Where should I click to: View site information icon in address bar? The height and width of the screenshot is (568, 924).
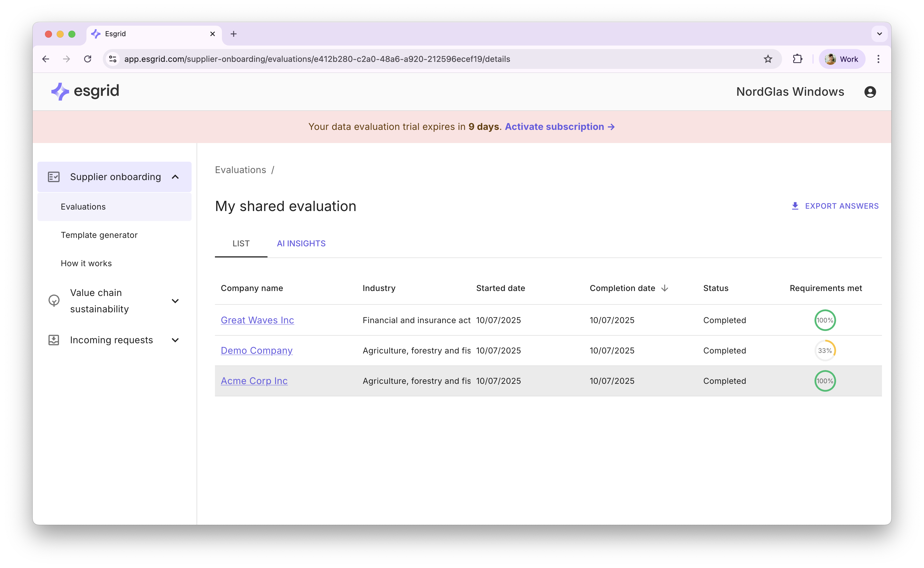pyautogui.click(x=113, y=59)
